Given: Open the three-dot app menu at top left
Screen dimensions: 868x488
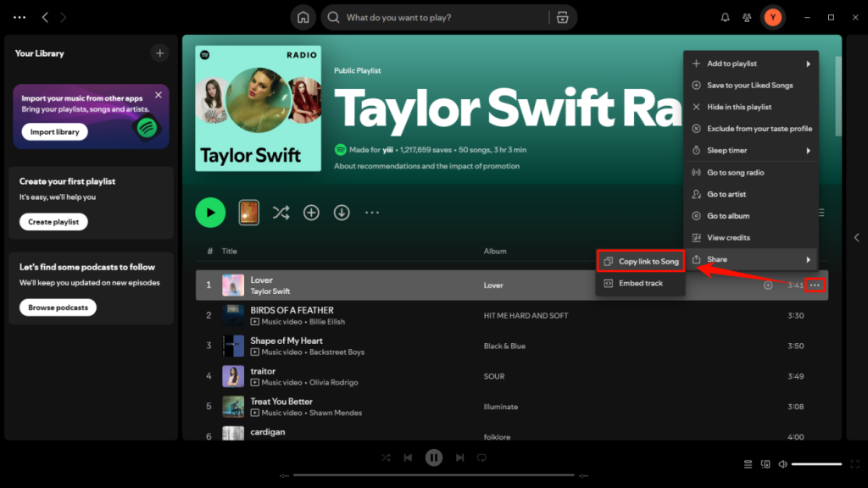Looking at the screenshot, I should pos(19,18).
